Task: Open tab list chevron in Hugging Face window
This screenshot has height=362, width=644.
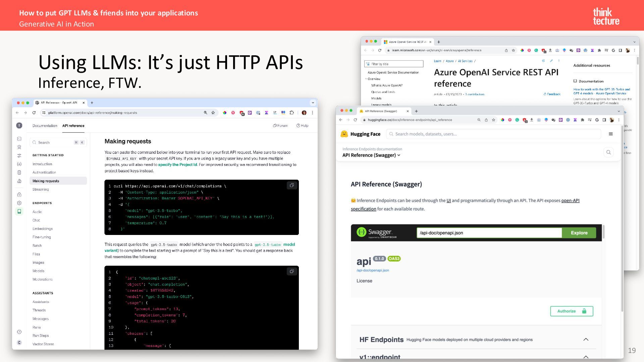Action: (619, 111)
